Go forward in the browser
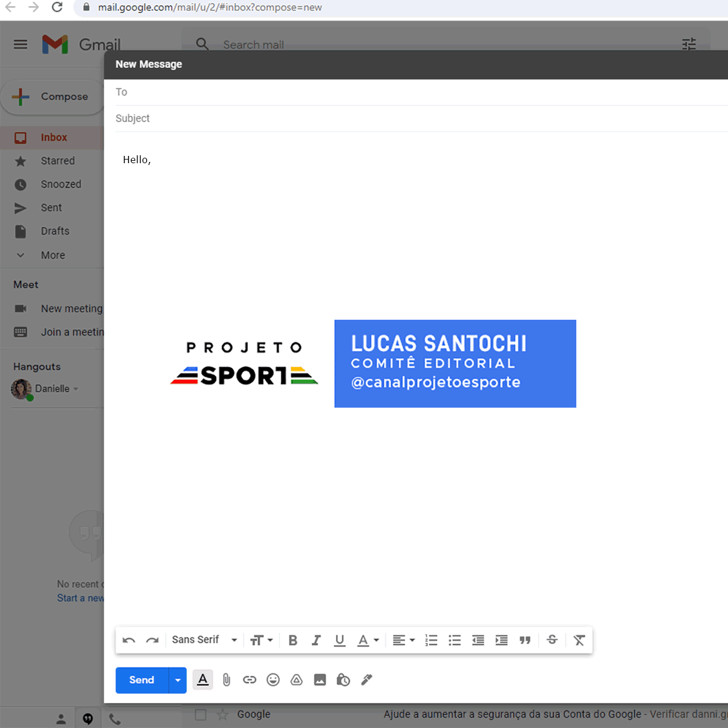728x728 pixels. click(x=33, y=7)
